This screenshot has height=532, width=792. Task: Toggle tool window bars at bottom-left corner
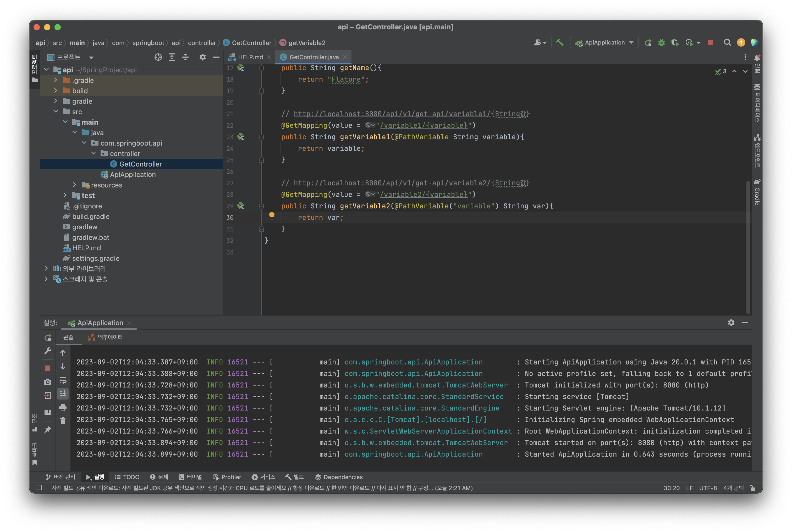pos(39,488)
